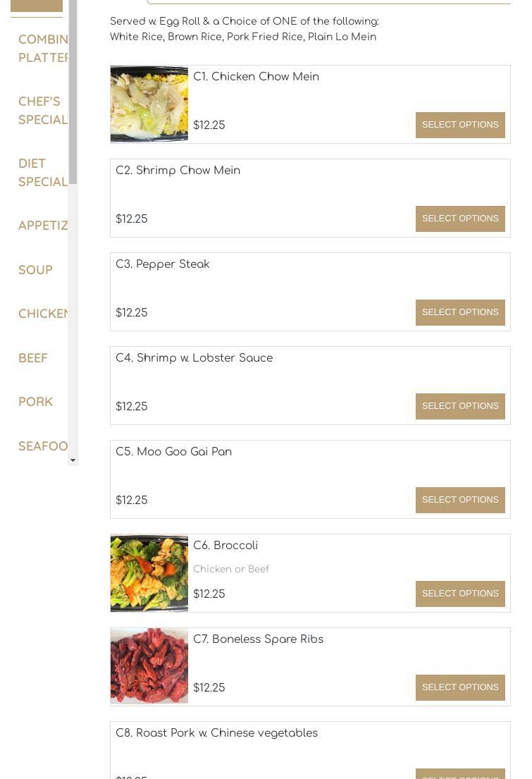This screenshot has height=779, width=532.
Task: Select options for C2 Shrimp Chow Mein
Action: [x=460, y=219]
